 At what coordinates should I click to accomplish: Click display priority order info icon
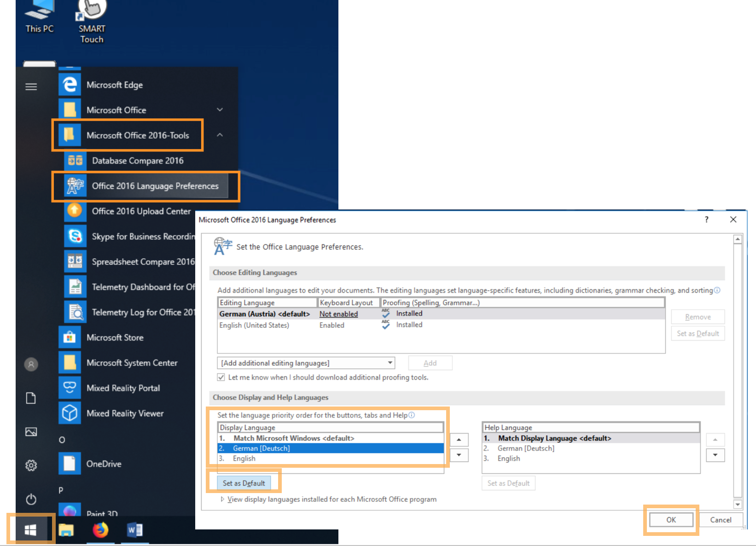(412, 415)
